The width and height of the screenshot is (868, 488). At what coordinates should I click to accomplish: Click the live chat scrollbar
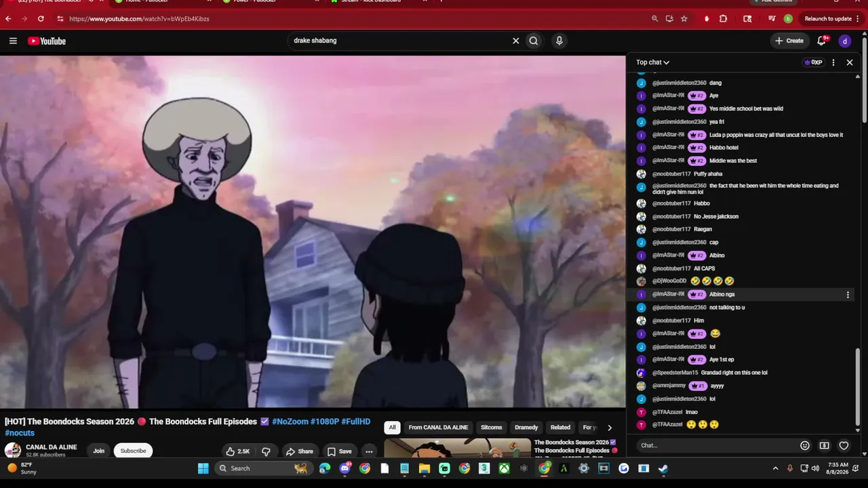[858, 386]
